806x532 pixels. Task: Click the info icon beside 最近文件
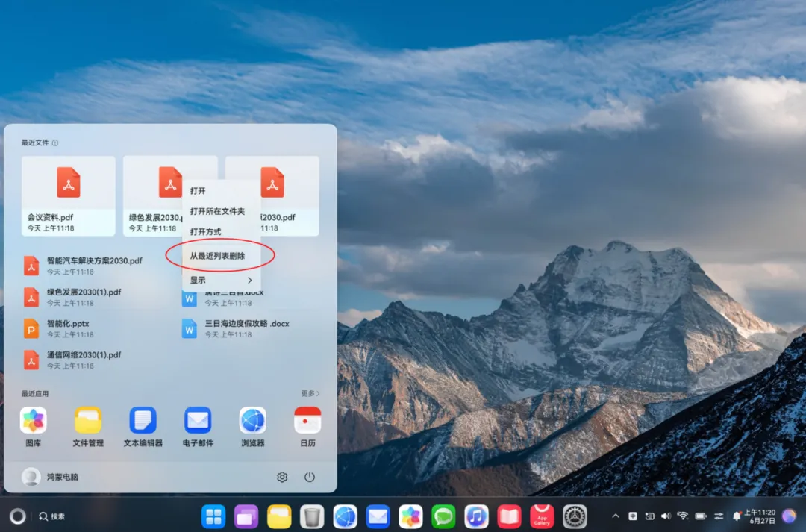pyautogui.click(x=55, y=143)
